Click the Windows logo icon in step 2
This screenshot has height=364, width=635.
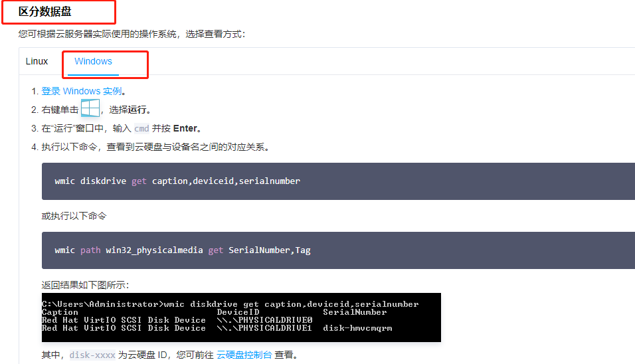pyautogui.click(x=90, y=109)
